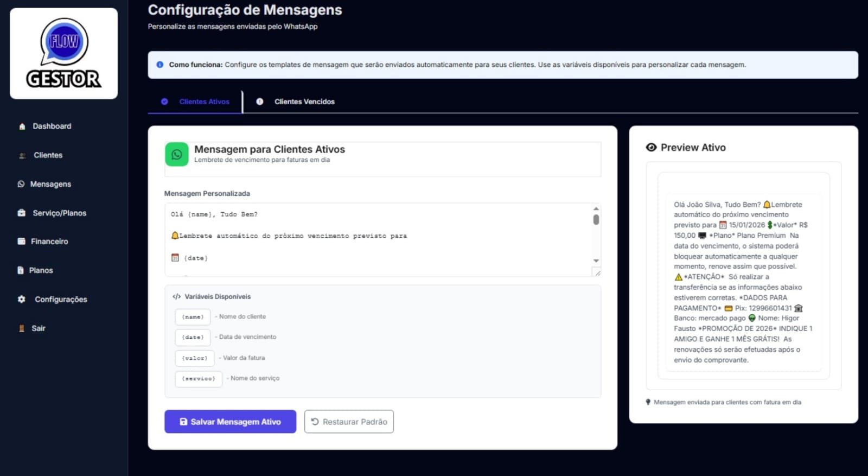Open the Planos menu item
The width and height of the screenshot is (868, 476).
click(x=41, y=270)
